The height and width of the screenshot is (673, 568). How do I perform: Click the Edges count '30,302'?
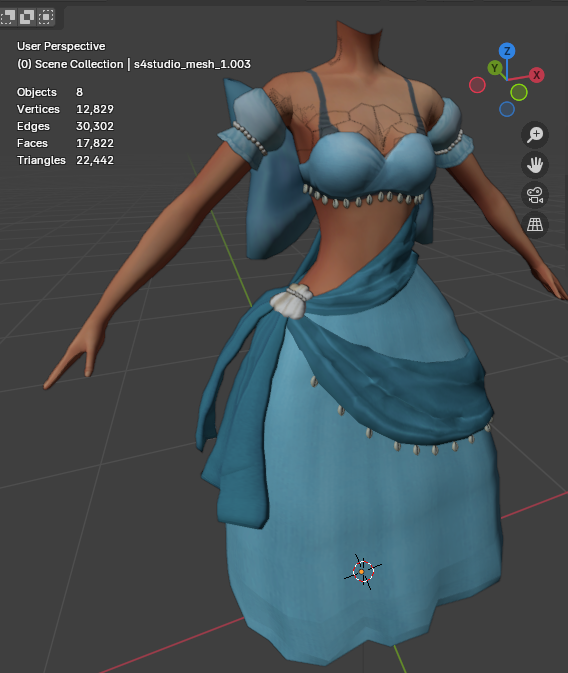coord(95,126)
